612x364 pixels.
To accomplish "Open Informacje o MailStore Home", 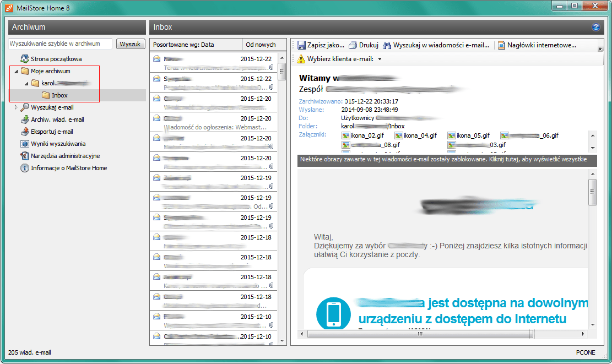I will click(x=69, y=168).
